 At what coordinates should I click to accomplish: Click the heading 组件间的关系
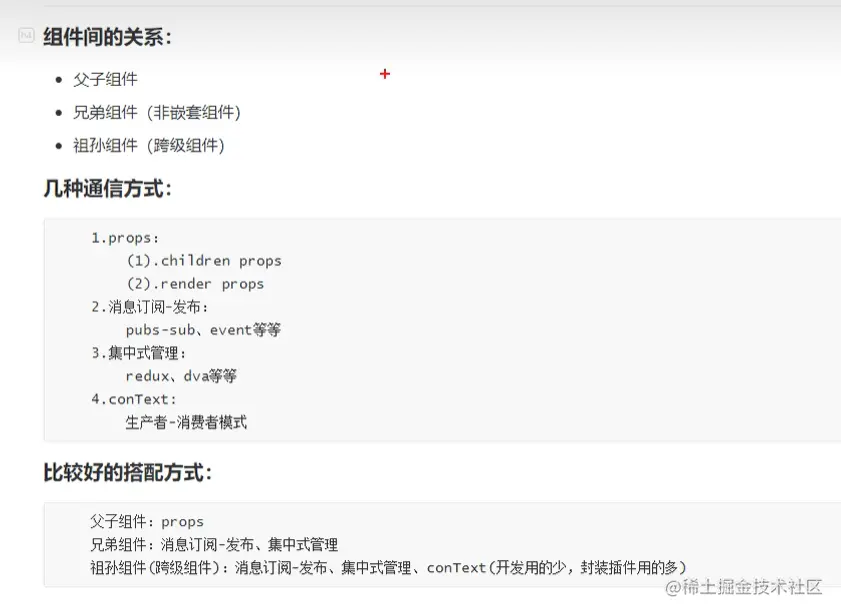point(107,38)
